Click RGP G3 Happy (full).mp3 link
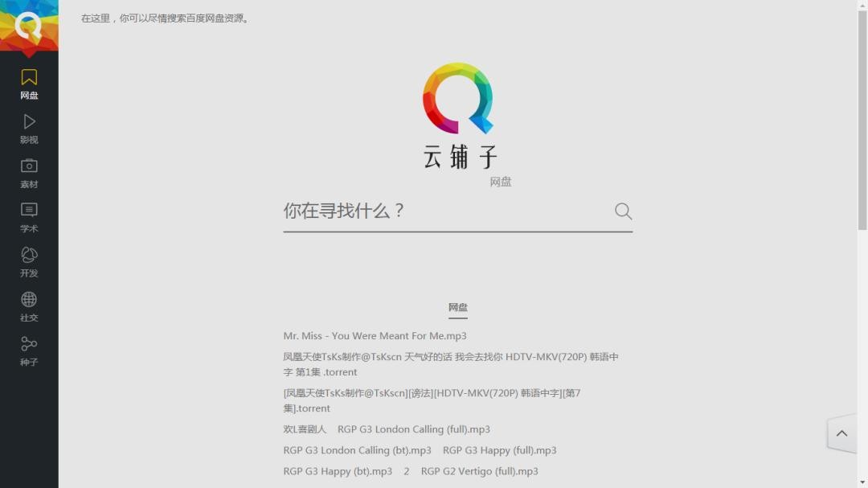This screenshot has height=488, width=868. coord(499,450)
